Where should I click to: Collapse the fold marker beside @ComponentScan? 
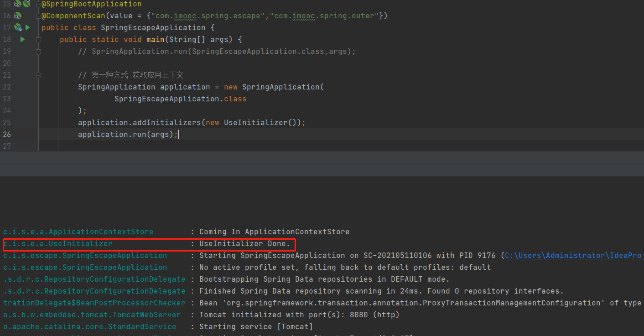pos(38,16)
